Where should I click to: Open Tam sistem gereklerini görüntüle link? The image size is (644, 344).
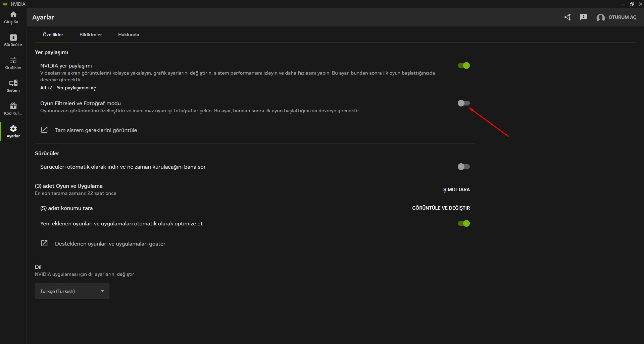click(96, 130)
